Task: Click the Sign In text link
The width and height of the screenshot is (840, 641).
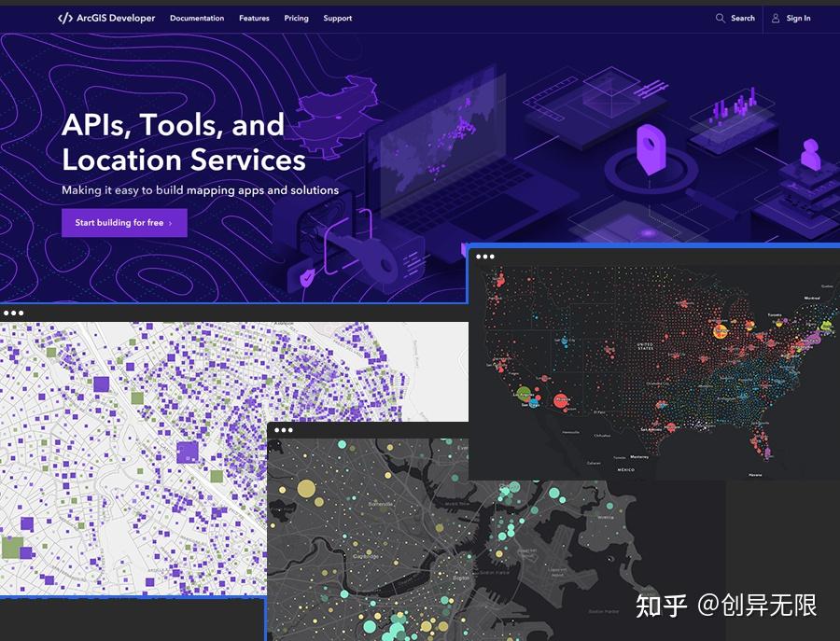Action: [798, 19]
